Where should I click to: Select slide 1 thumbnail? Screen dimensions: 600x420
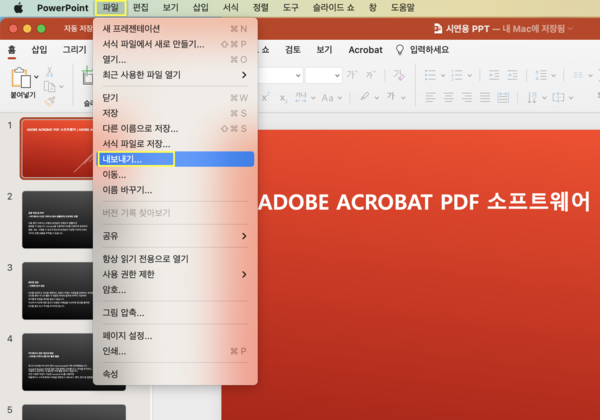tap(57, 148)
